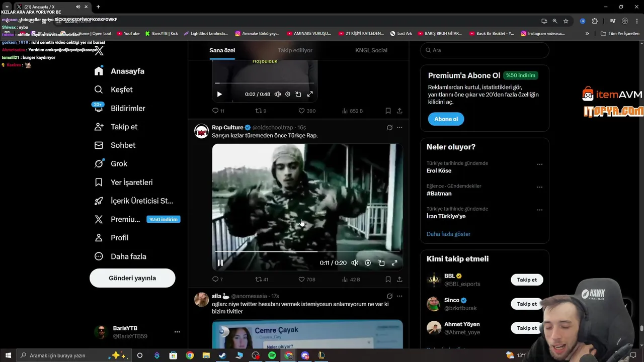Seek on the top video progress bar
The image size is (644, 362).
pyautogui.click(x=265, y=83)
